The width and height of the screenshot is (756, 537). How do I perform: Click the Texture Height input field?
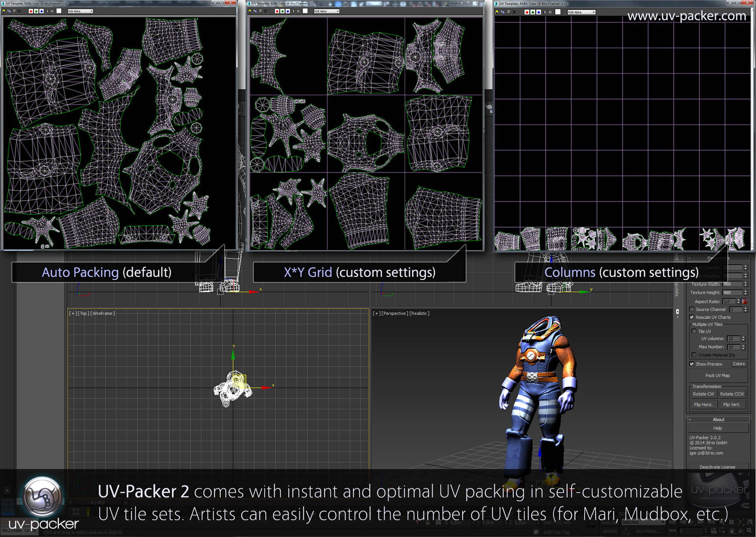click(x=732, y=292)
